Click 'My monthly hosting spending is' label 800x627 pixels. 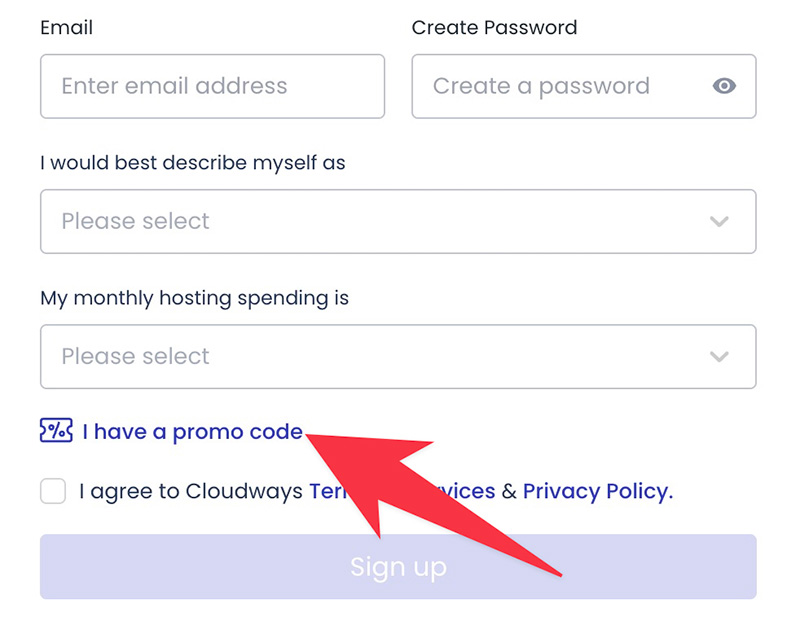tap(194, 298)
